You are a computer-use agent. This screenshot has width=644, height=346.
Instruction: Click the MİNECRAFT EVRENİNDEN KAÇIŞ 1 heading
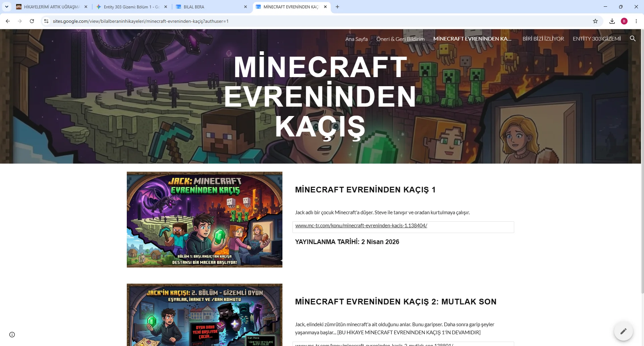coord(365,190)
